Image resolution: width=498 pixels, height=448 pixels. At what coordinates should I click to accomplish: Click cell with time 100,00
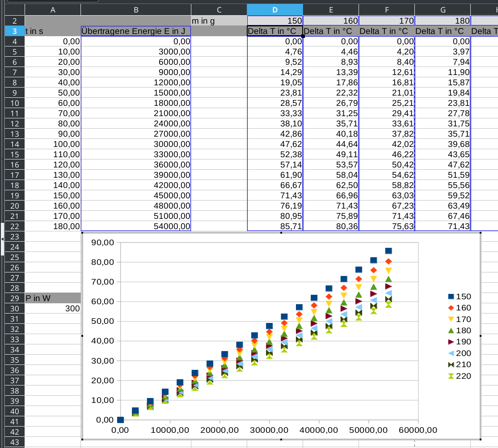(x=53, y=144)
